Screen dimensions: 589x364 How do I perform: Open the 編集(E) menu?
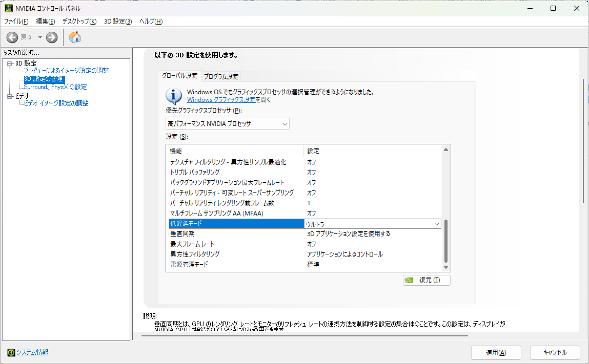46,22
